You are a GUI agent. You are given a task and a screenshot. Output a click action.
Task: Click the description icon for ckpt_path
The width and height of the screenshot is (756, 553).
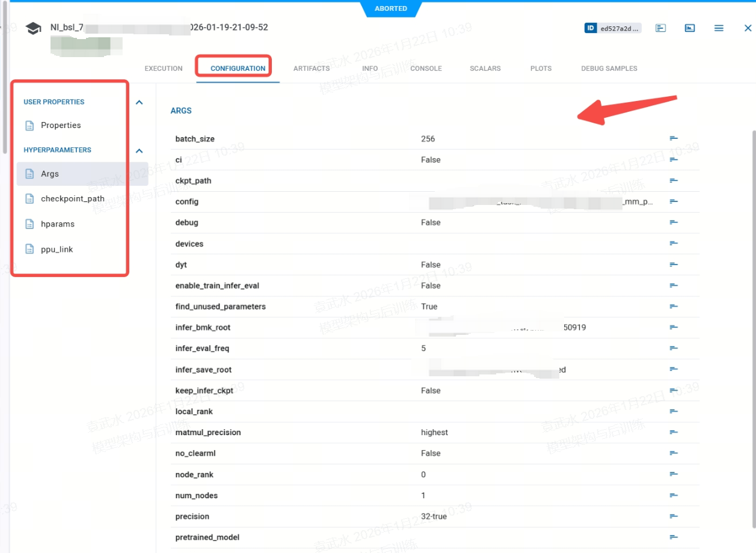(x=674, y=181)
